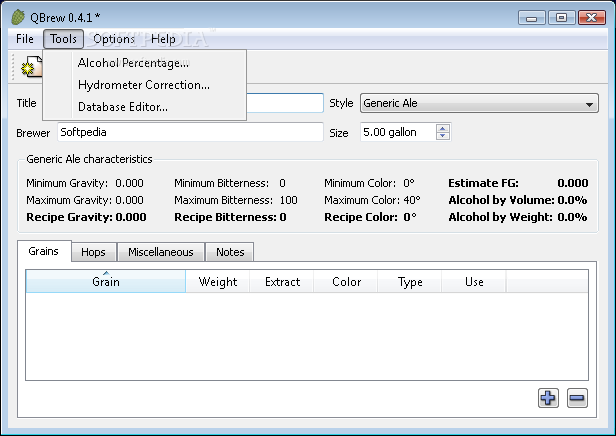Open the Options menu

click(114, 39)
